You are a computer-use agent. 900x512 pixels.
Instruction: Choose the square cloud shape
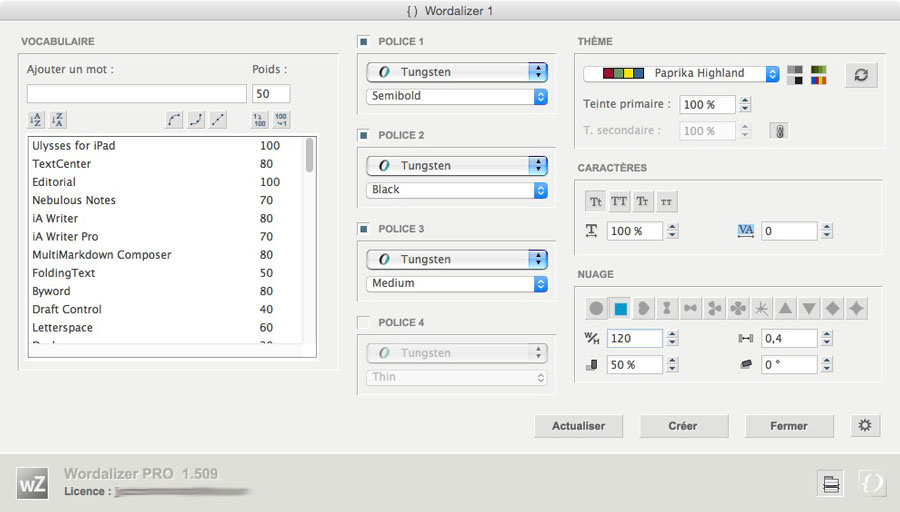click(x=620, y=308)
